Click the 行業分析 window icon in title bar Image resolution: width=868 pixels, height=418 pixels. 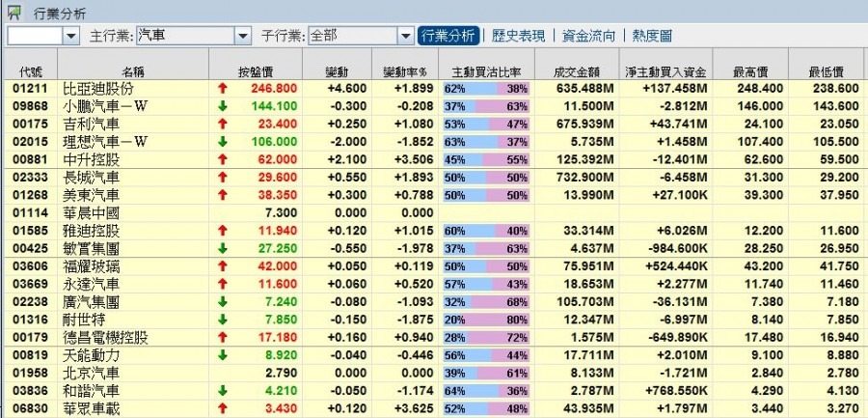14,13
